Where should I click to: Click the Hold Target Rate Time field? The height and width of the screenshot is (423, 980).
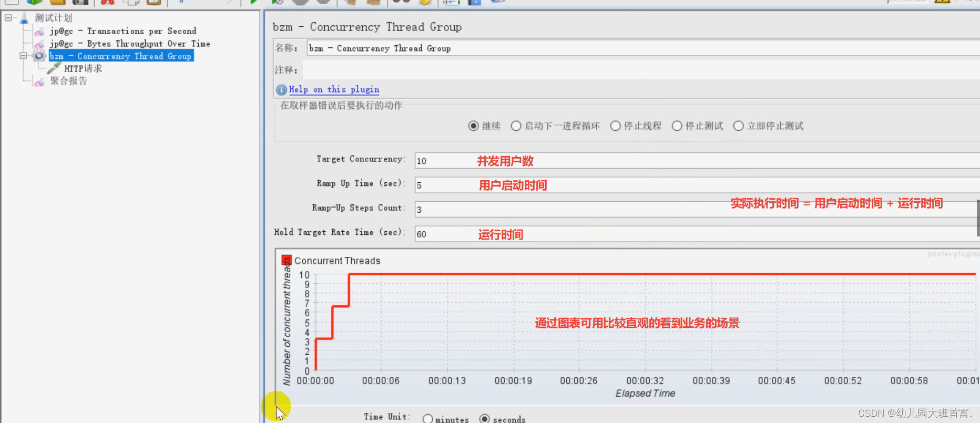click(x=697, y=234)
